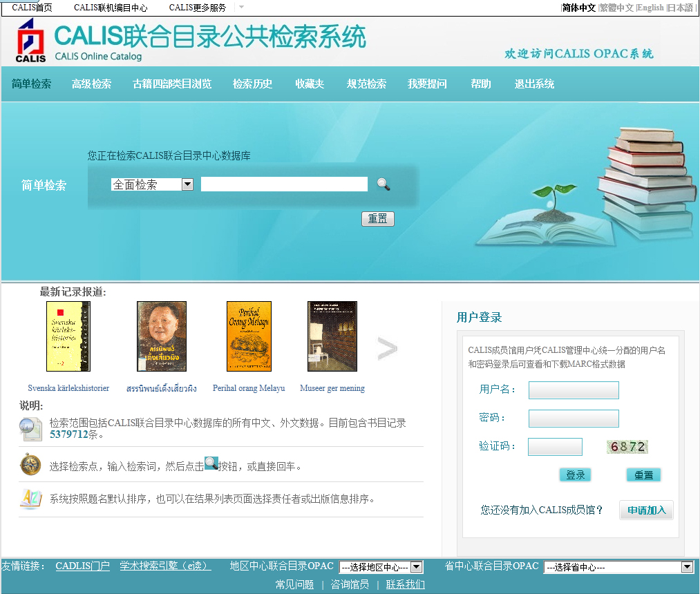Click the CAPTCHA image showing 6872
The image size is (700, 594).
pyautogui.click(x=627, y=447)
